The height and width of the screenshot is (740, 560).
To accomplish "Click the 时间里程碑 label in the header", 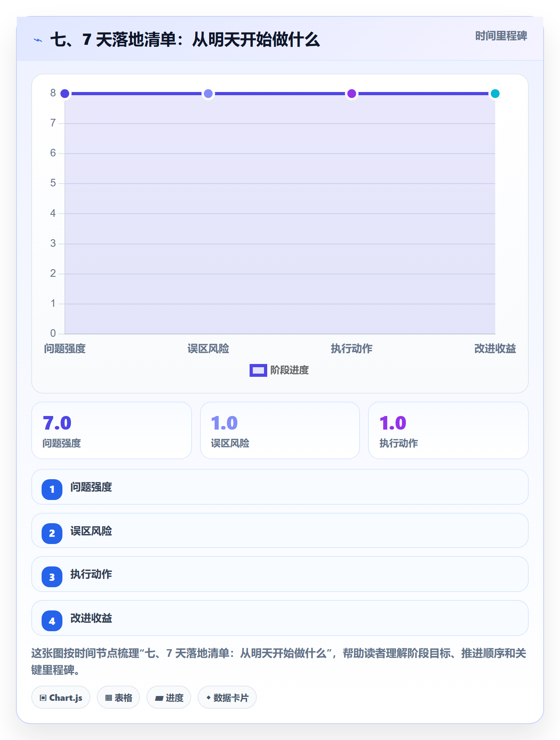I will (x=501, y=36).
